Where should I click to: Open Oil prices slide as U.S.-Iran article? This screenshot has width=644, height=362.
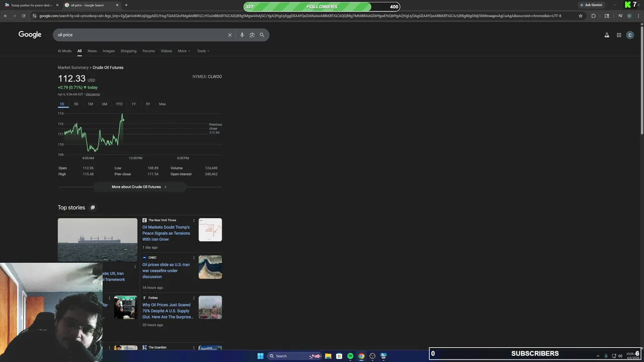pyautogui.click(x=166, y=270)
